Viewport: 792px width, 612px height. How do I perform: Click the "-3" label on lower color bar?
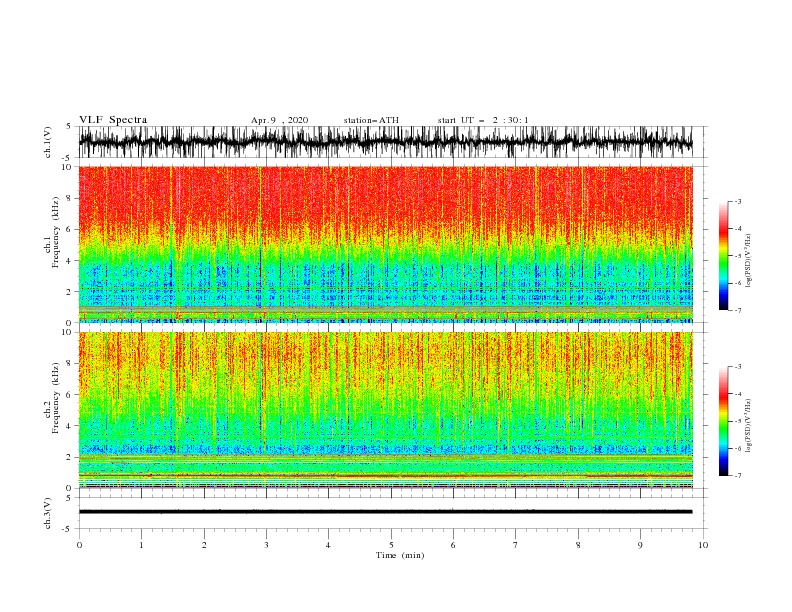(738, 367)
